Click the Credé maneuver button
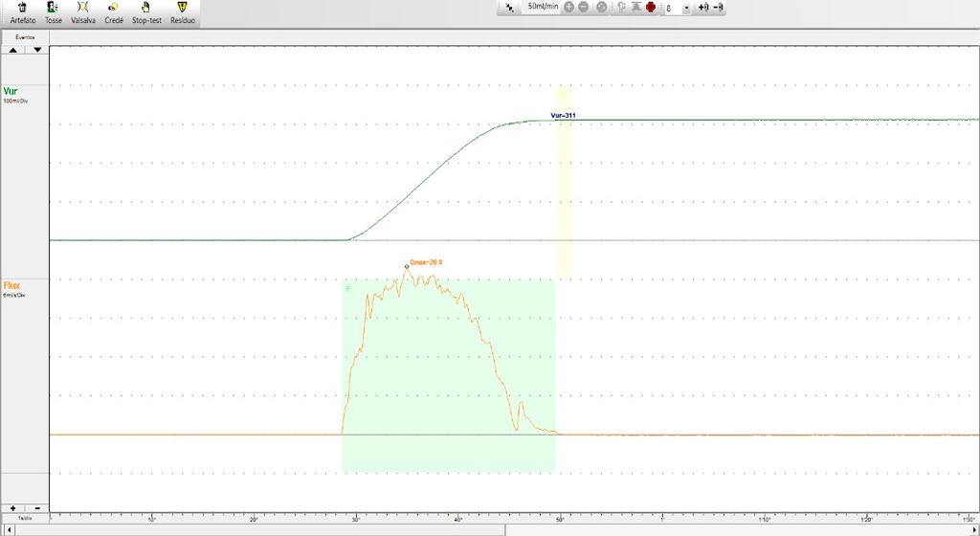980x536 pixels. [x=114, y=11]
